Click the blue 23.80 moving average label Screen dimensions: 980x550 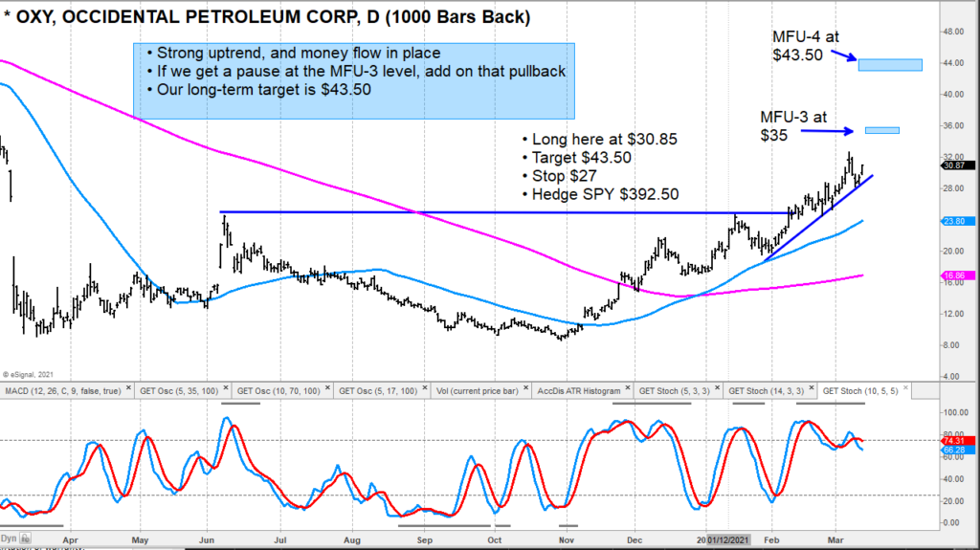coord(957,221)
